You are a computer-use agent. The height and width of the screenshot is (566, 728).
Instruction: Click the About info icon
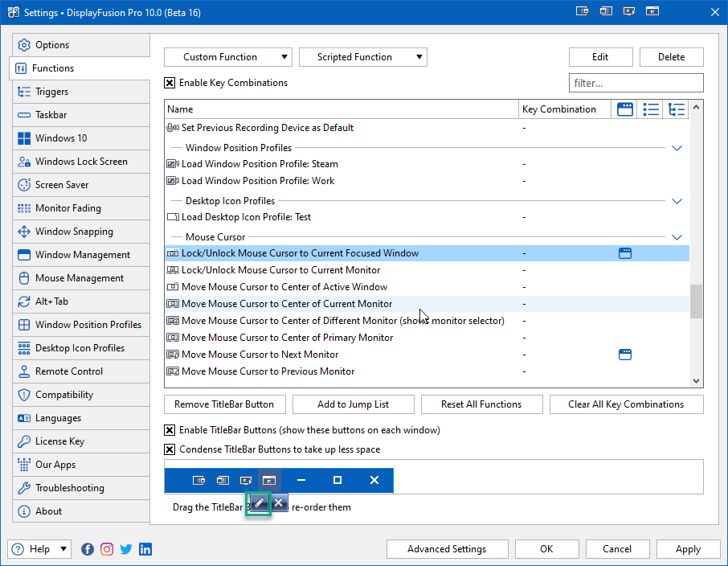pos(23,511)
